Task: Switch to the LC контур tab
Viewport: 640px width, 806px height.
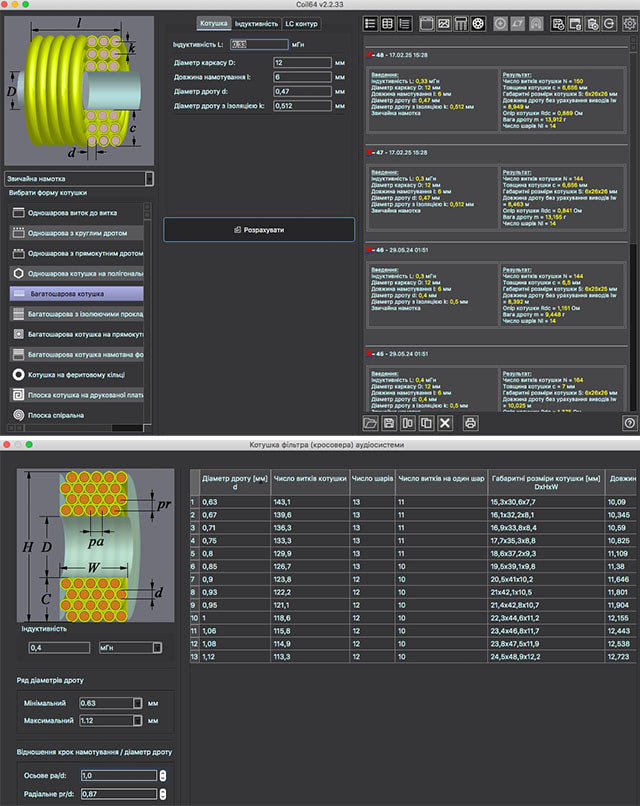Action: 301,24
